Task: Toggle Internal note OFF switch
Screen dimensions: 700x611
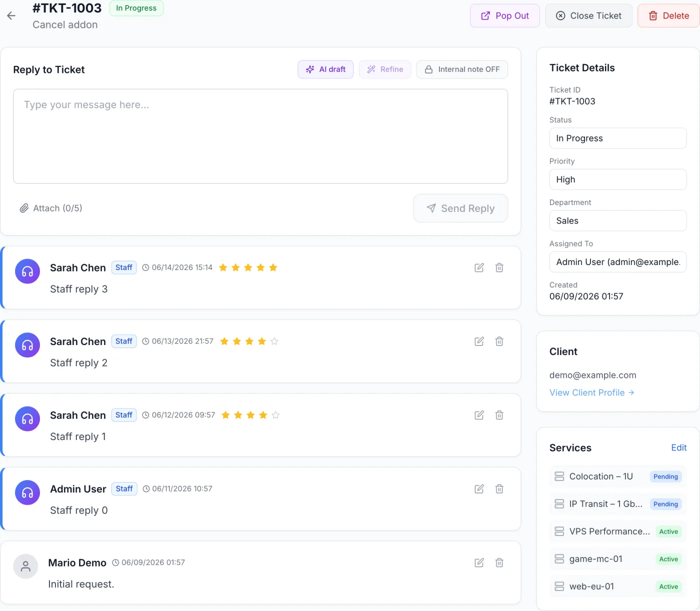Action: [x=462, y=69]
